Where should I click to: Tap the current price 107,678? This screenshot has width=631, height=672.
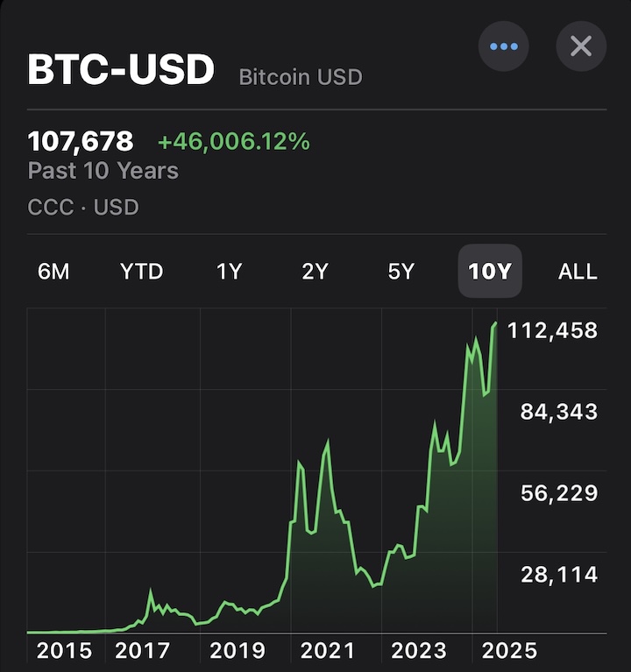81,141
